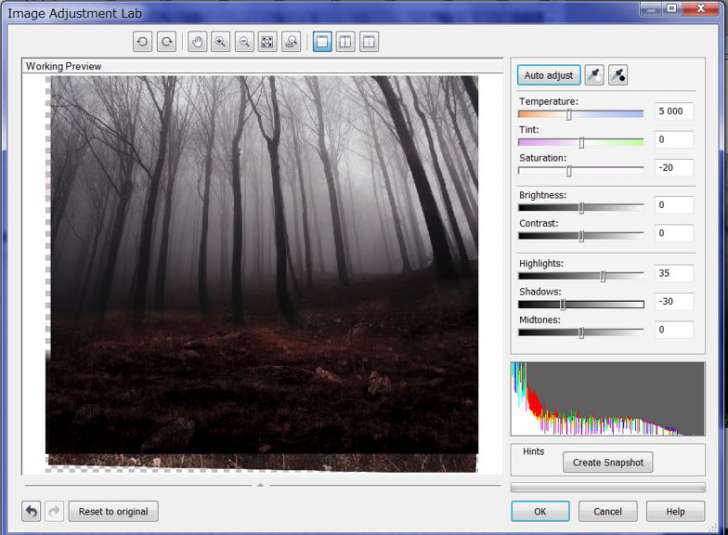
Task: Click the Brightness value field
Action: (x=674, y=205)
